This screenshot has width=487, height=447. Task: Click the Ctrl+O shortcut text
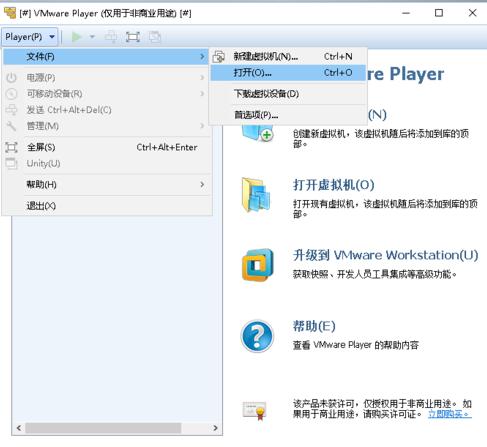(338, 72)
